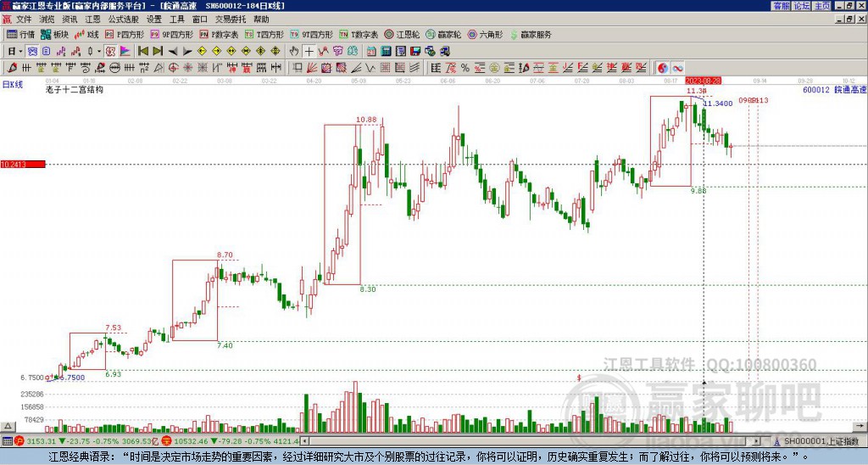Open the 行情 quotes view
The image size is (868, 465).
[20, 34]
